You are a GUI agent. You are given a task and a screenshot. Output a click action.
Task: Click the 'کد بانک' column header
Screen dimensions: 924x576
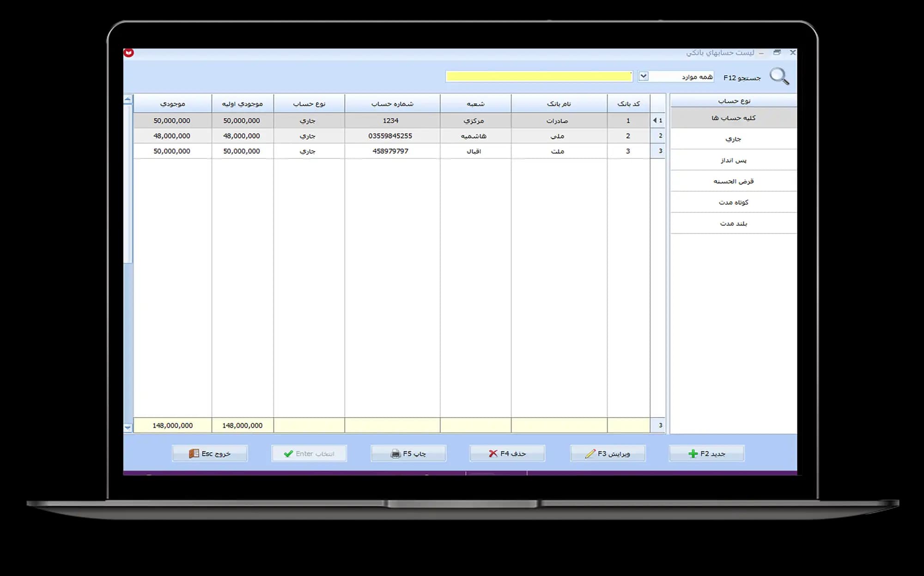(629, 103)
